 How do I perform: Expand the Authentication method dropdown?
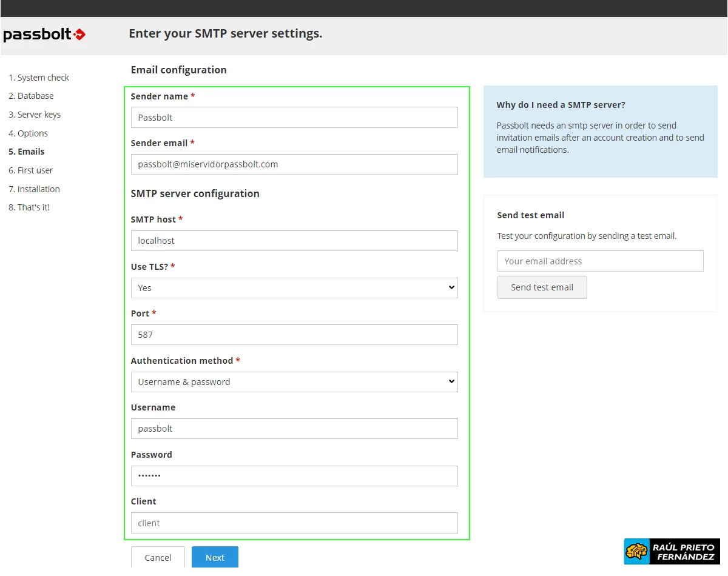pos(294,382)
